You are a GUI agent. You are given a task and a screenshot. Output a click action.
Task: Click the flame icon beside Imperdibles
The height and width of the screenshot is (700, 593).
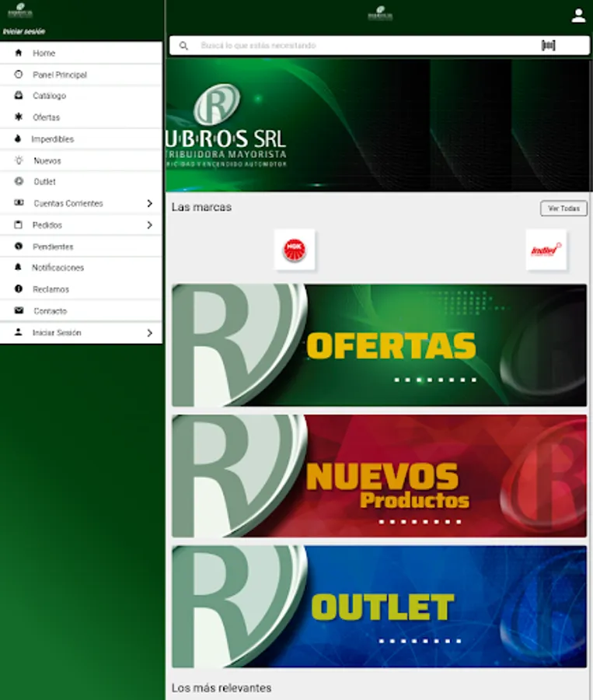[x=18, y=138]
